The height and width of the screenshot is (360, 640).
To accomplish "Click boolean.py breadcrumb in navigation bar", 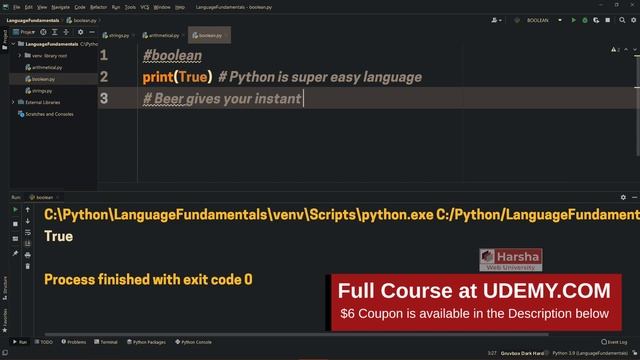I will point(82,20).
